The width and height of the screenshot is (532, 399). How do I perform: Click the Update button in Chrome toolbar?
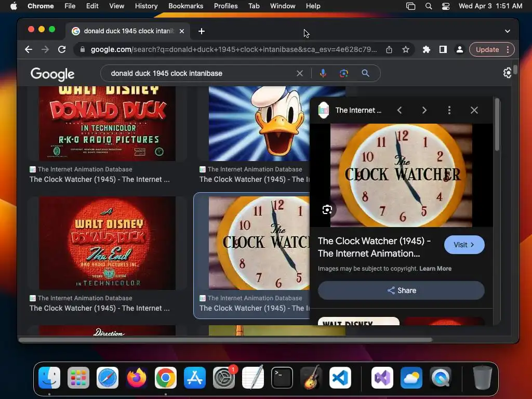coord(487,49)
